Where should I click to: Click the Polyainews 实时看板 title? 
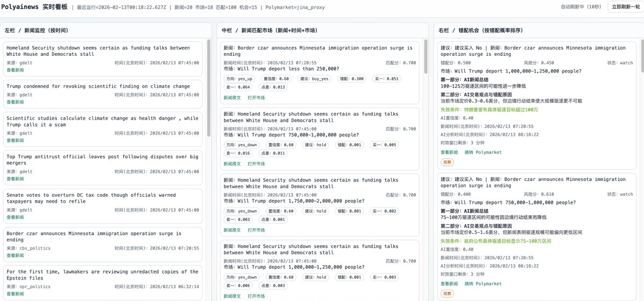click(x=35, y=7)
